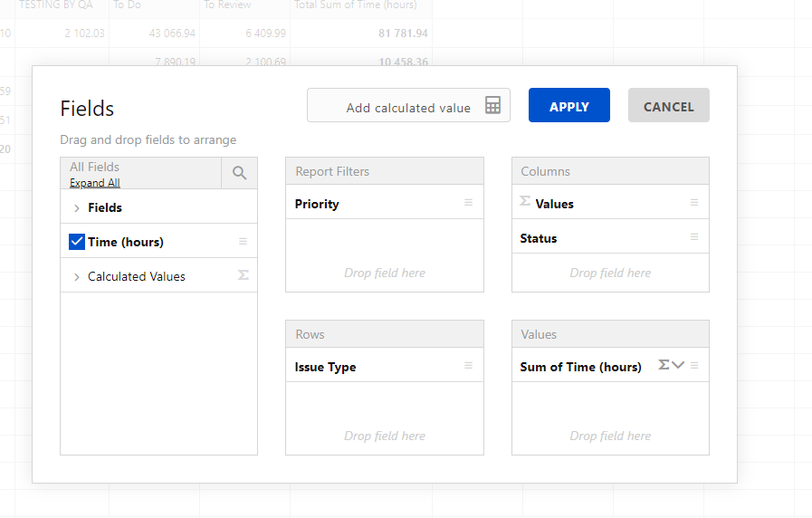
Task: Open search in All Fields list
Action: [239, 173]
